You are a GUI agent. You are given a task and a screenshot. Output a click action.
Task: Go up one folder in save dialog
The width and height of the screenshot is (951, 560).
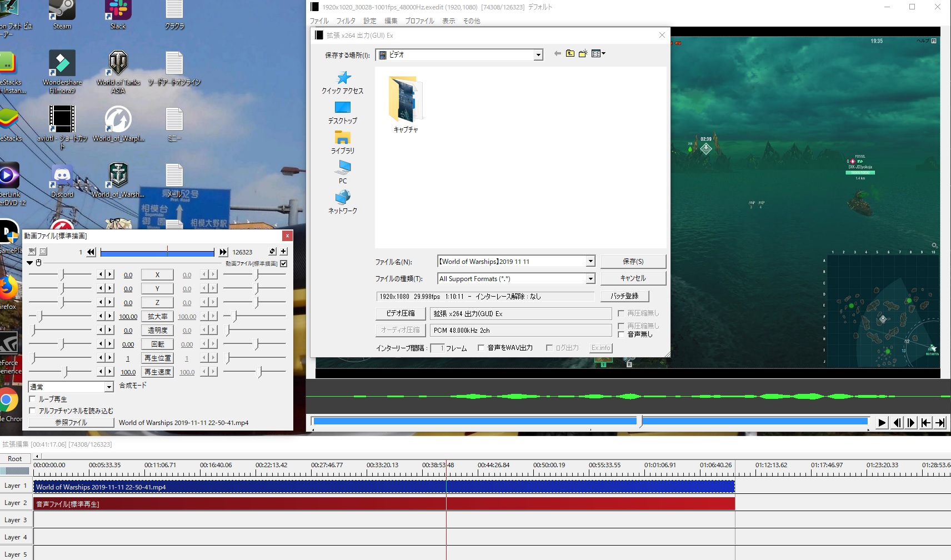tap(570, 54)
